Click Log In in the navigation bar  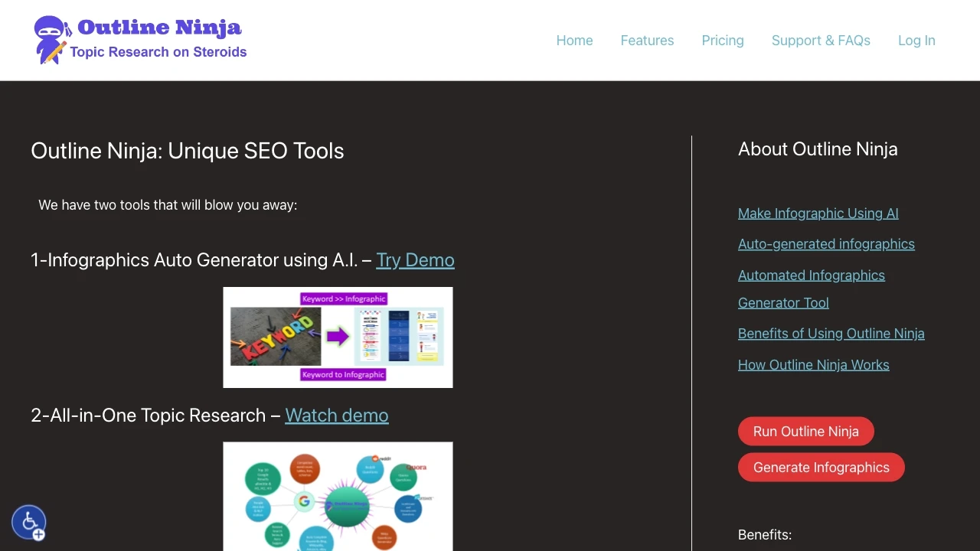pyautogui.click(x=916, y=41)
